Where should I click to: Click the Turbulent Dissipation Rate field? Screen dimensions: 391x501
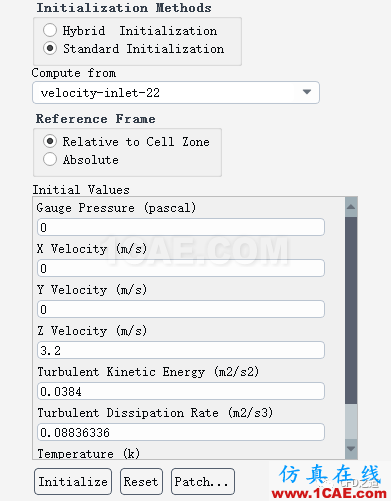tap(181, 432)
